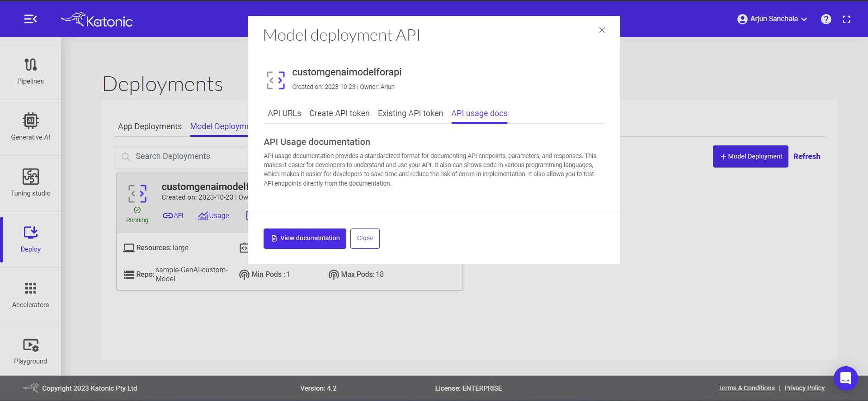The image size is (868, 401).
Task: Click the user avatar icon beside Arjun Sanchala
Action: [x=742, y=19]
